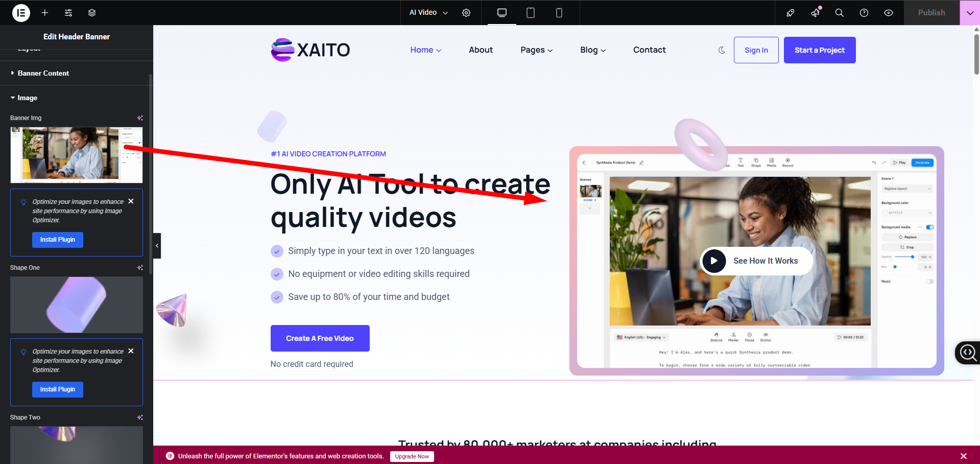Image resolution: width=980 pixels, height=464 pixels.
Task: Open the Finder search icon
Action: 839,12
